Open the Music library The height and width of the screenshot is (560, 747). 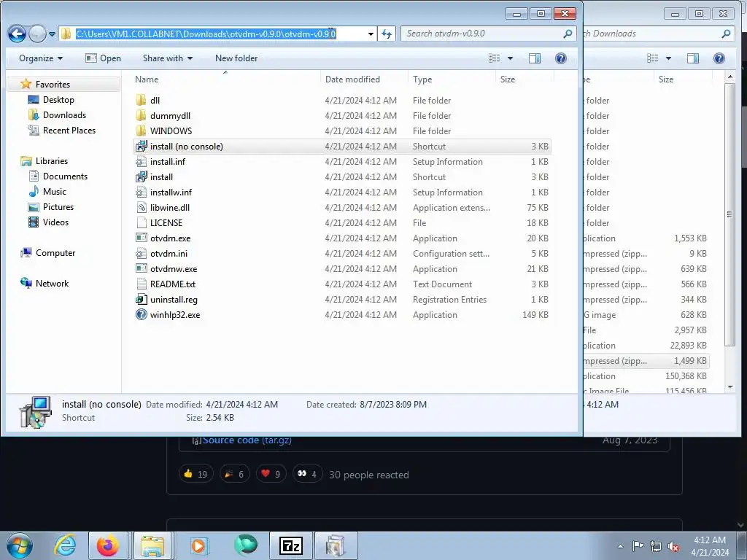pyautogui.click(x=54, y=192)
